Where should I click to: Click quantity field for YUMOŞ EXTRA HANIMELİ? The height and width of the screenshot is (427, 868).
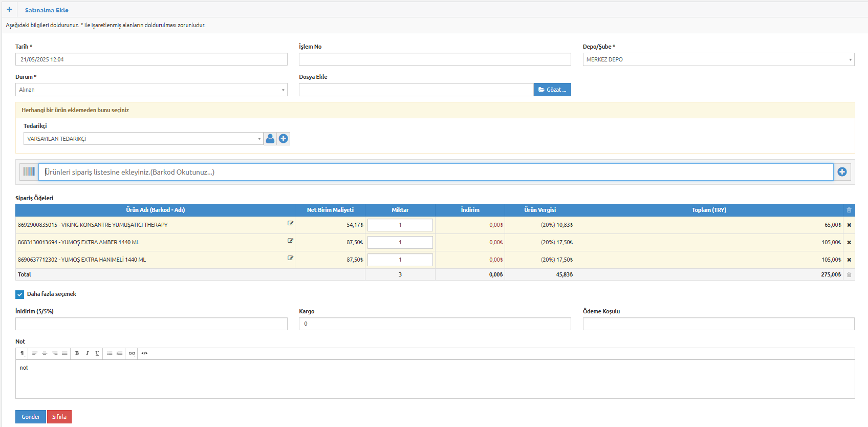(x=400, y=260)
